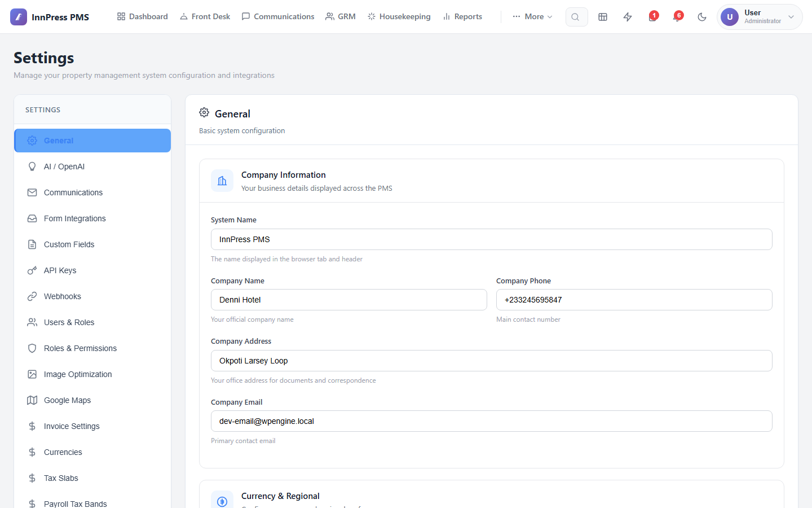Click the envelope icon for sidebar Communications
Screen dimensions: 812x508
(32, 192)
